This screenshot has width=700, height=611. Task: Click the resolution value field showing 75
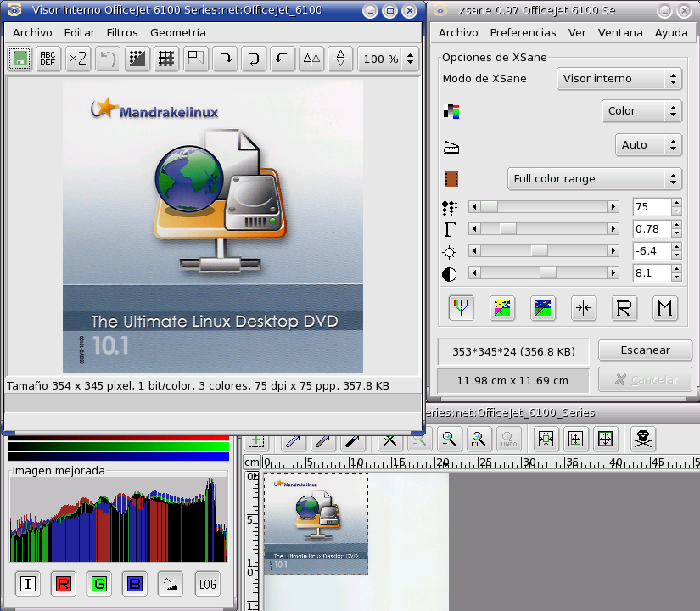pos(652,206)
